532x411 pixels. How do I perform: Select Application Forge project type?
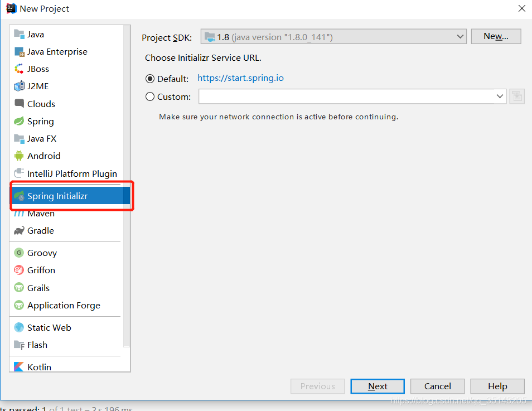click(x=66, y=305)
